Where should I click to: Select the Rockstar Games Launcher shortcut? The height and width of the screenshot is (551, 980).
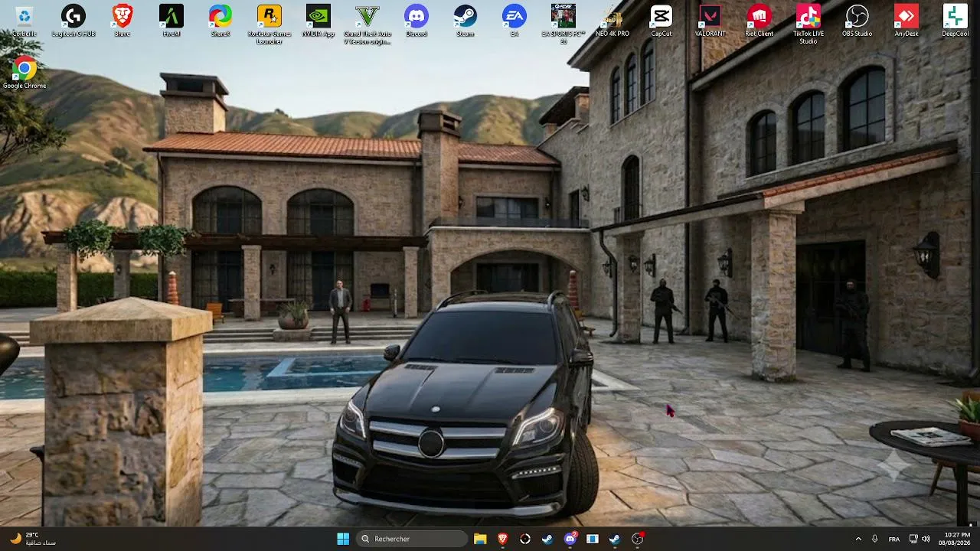pos(269,24)
